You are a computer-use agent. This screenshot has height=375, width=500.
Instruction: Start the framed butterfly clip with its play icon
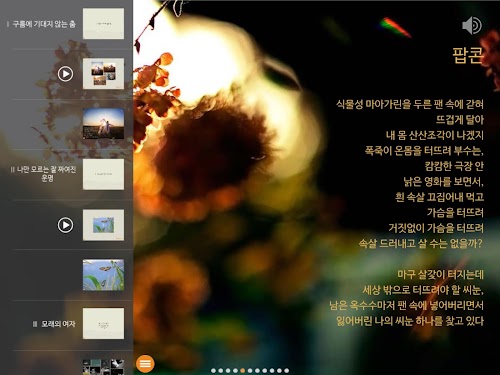coord(65,225)
